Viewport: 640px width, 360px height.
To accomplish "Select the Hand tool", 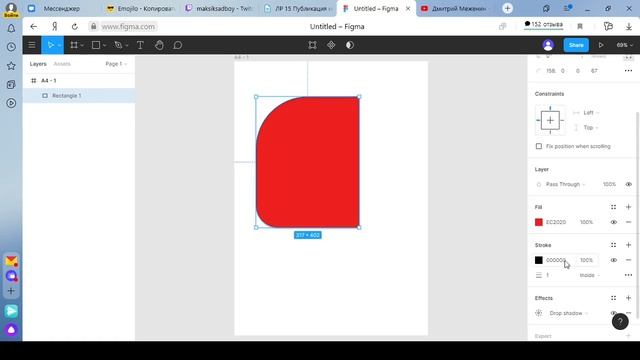I will tap(159, 45).
